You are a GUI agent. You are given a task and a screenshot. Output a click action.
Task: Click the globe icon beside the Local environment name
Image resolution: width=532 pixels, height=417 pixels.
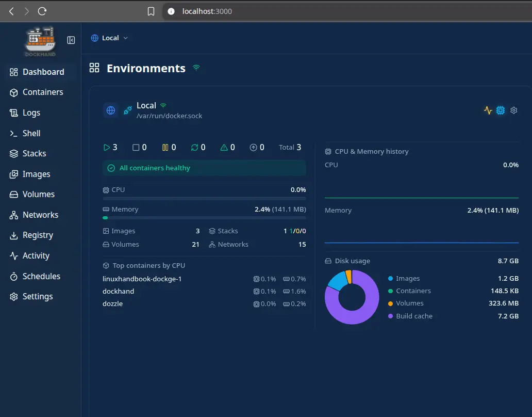click(110, 110)
